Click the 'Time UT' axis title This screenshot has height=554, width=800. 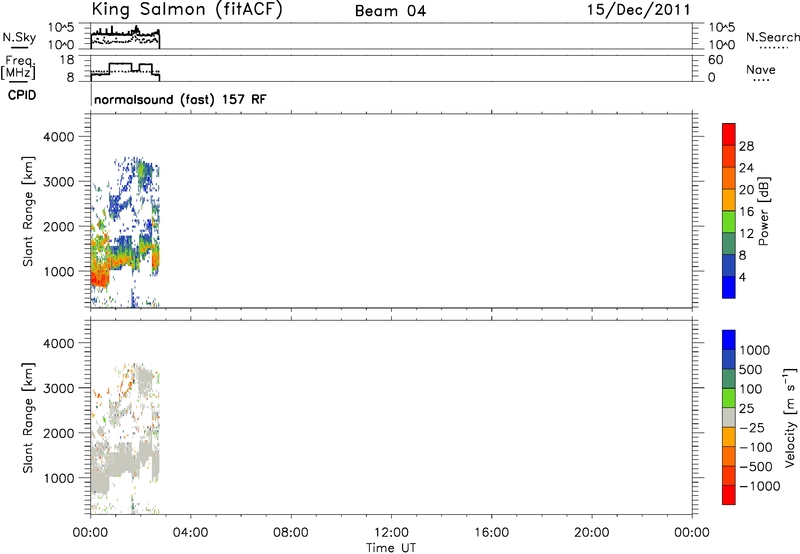[391, 548]
